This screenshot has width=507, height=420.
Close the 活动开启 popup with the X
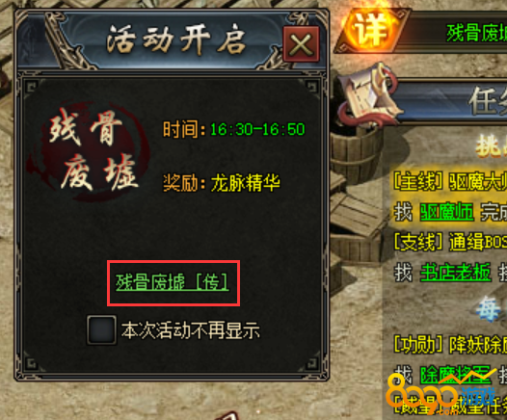(x=301, y=44)
